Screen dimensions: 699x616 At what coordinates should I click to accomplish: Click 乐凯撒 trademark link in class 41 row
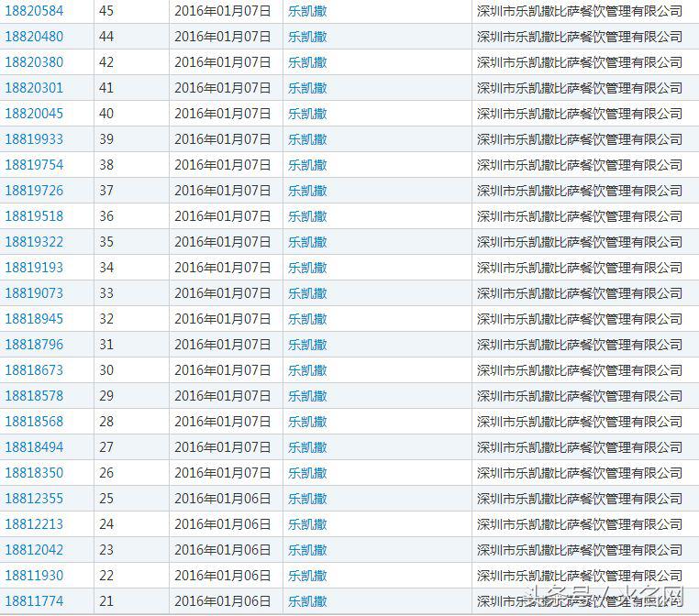[307, 88]
